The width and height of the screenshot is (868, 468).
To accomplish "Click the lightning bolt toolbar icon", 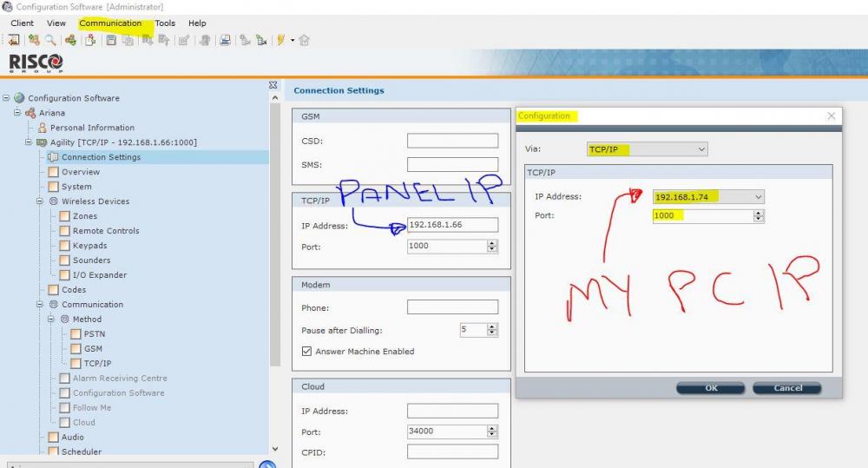I will 281,40.
